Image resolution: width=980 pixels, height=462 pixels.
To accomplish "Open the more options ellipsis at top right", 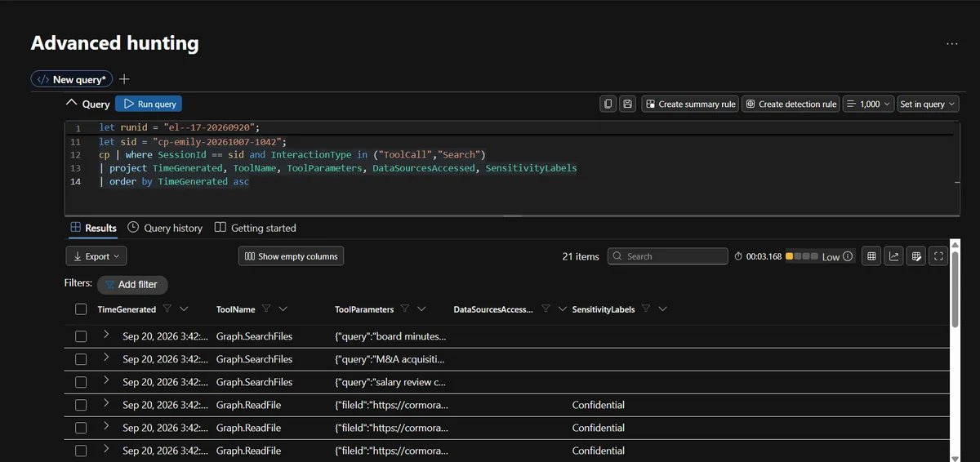I will click(952, 43).
